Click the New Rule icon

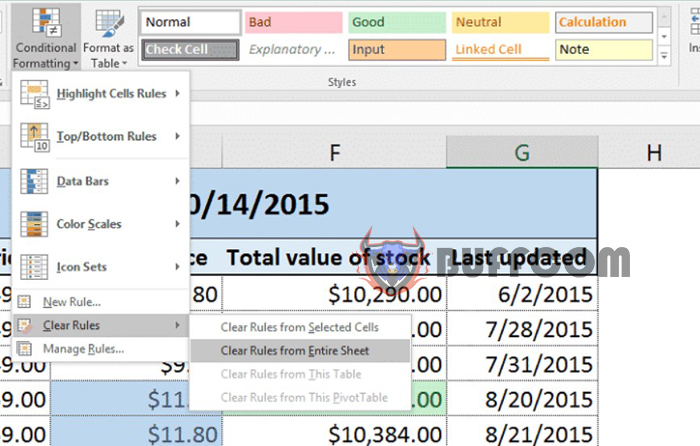24,302
